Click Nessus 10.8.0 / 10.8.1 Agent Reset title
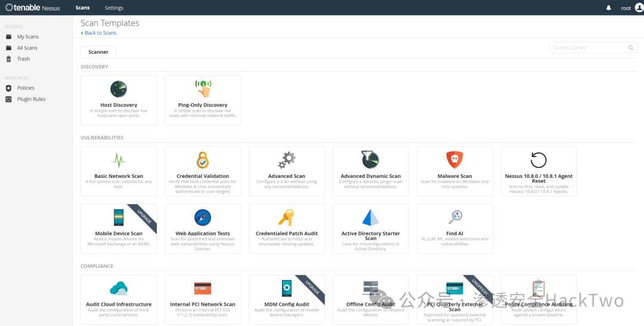644x326 pixels. coord(538,179)
